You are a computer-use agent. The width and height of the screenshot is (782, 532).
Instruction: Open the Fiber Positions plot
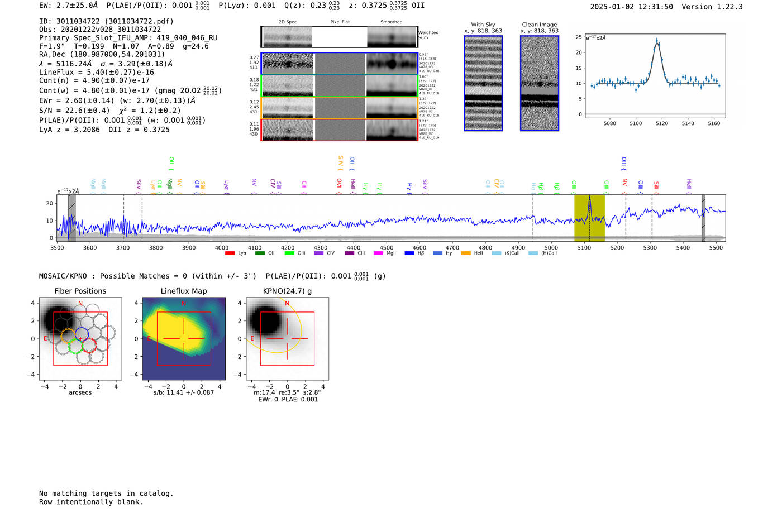tap(80, 339)
